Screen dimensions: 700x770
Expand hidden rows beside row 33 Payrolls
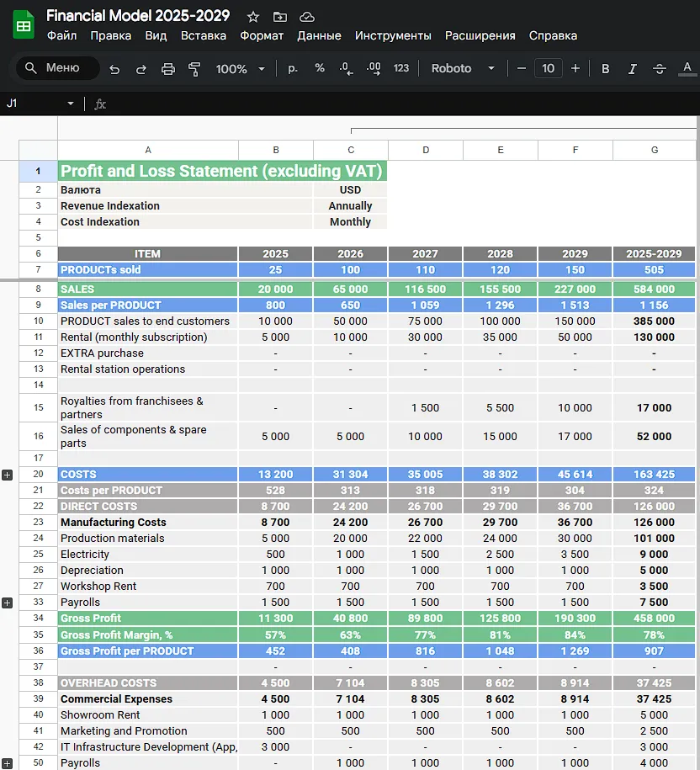pos(8,603)
